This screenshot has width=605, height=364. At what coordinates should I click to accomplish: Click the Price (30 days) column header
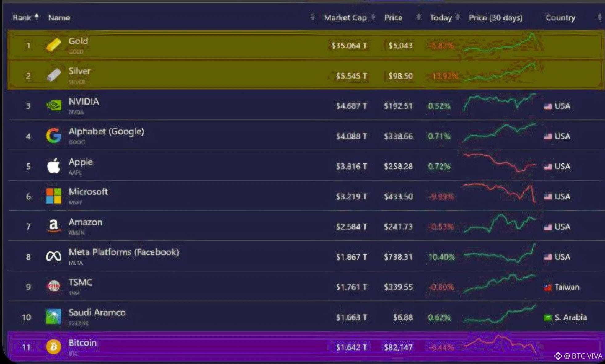click(495, 18)
